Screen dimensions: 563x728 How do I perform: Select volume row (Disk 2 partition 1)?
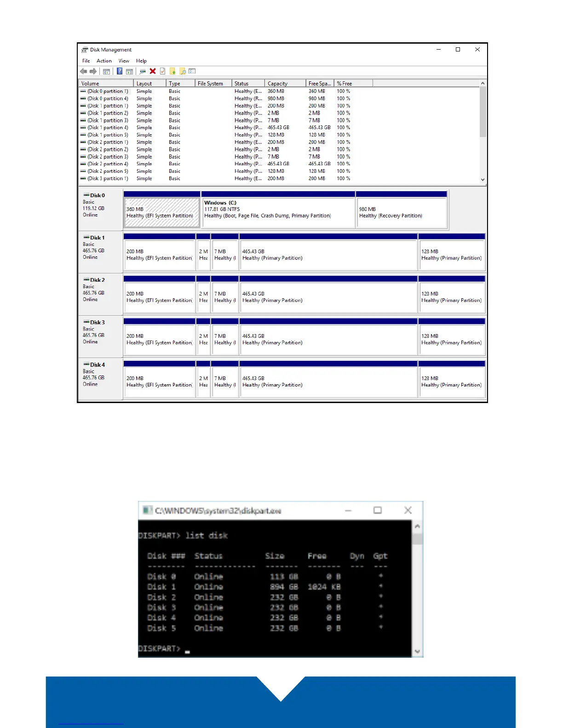tap(279, 142)
